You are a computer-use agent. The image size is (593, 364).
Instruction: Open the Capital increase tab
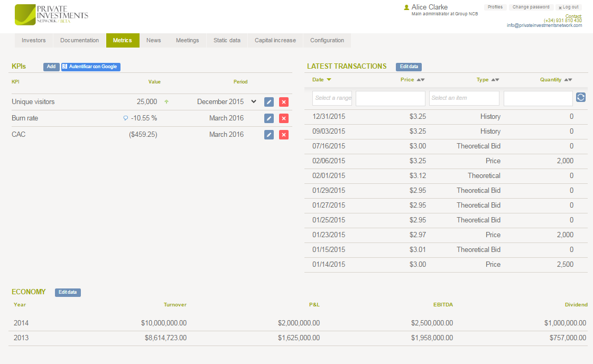click(x=275, y=41)
